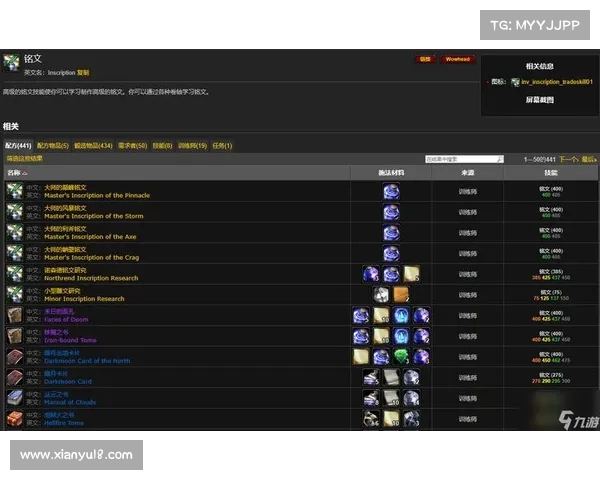Click the Hellfire Tome red book icon
Image resolution: width=600 pixels, height=480 pixels.
click(x=15, y=418)
